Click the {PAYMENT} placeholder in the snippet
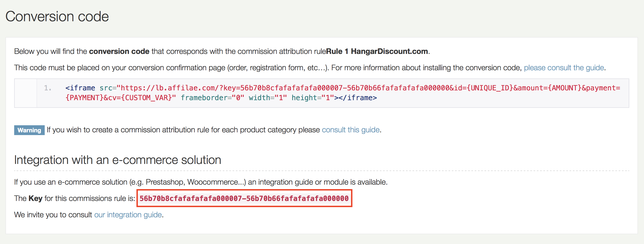Image resolution: width=644 pixels, height=244 pixels. 85,98
